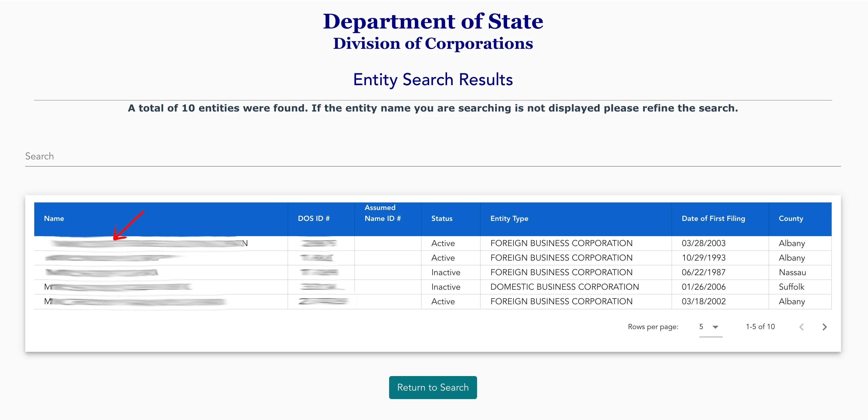Image resolution: width=868 pixels, height=420 pixels.
Task: Click the Entity Search Results heading
Action: 433,79
